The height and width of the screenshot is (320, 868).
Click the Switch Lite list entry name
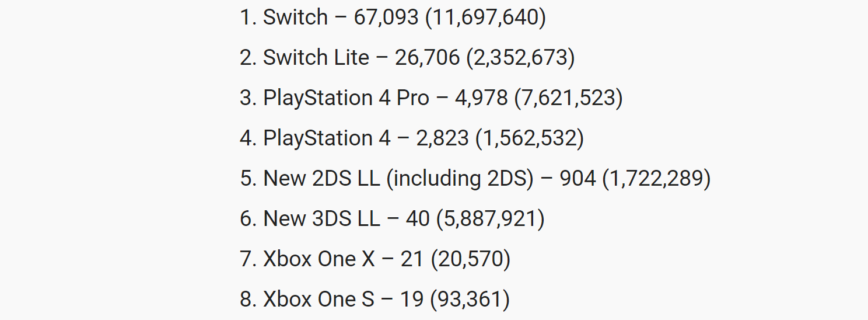pos(316,57)
